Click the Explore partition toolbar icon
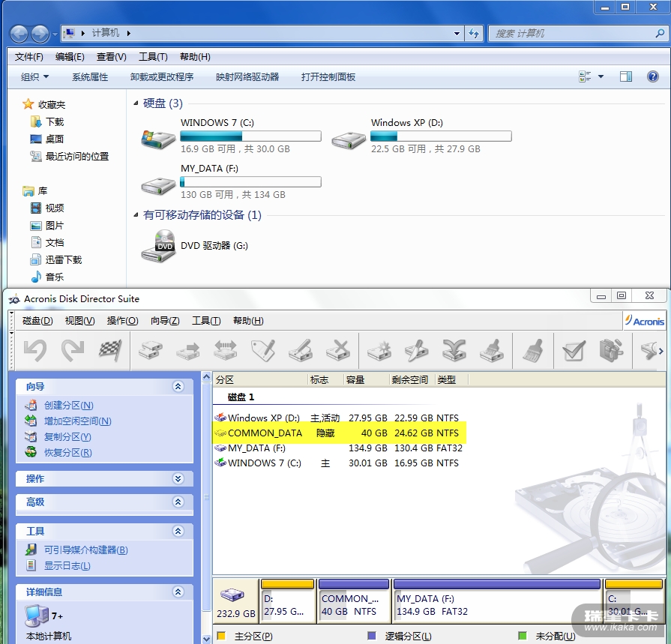The width and height of the screenshot is (671, 644). [611, 351]
